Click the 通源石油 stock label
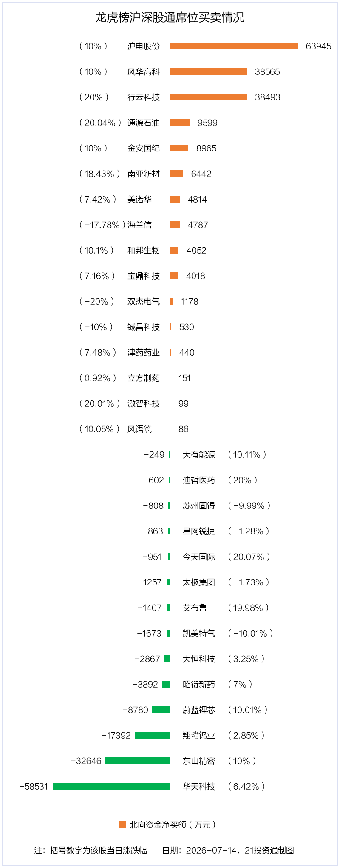 point(144,123)
